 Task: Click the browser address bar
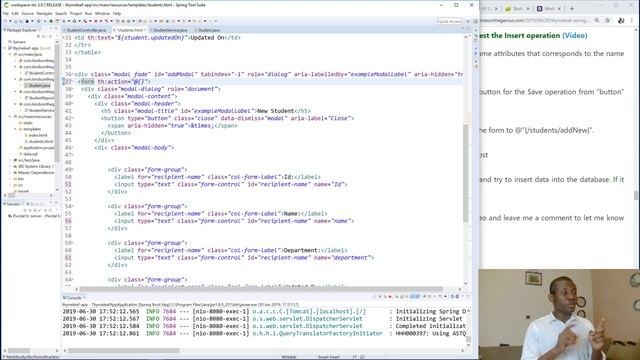point(535,20)
